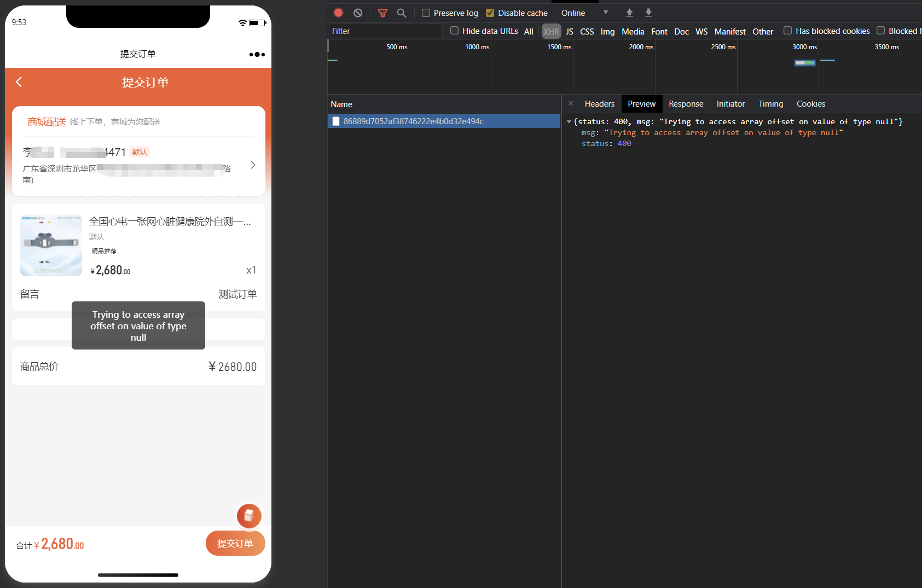Image resolution: width=922 pixels, height=588 pixels.
Task: Click the red record network log button
Action: pyautogui.click(x=338, y=13)
